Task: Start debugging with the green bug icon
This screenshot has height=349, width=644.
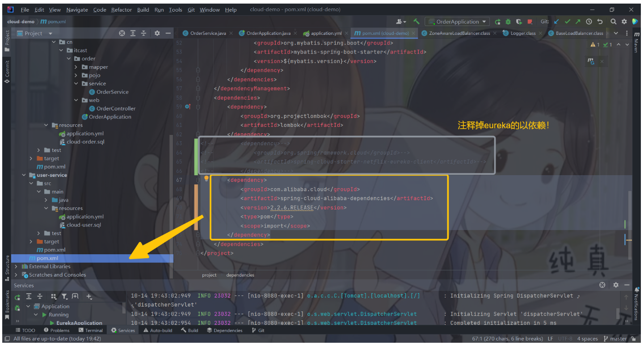Action: 508,21
